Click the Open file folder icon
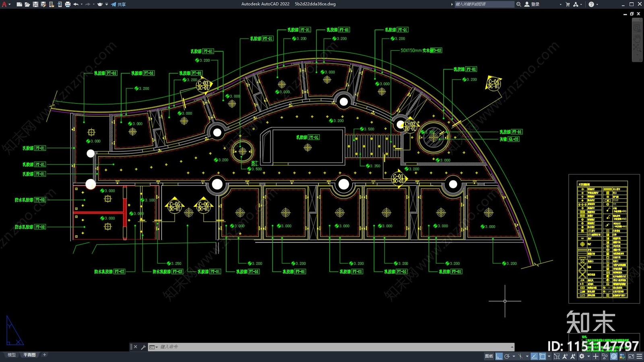 (x=27, y=4)
